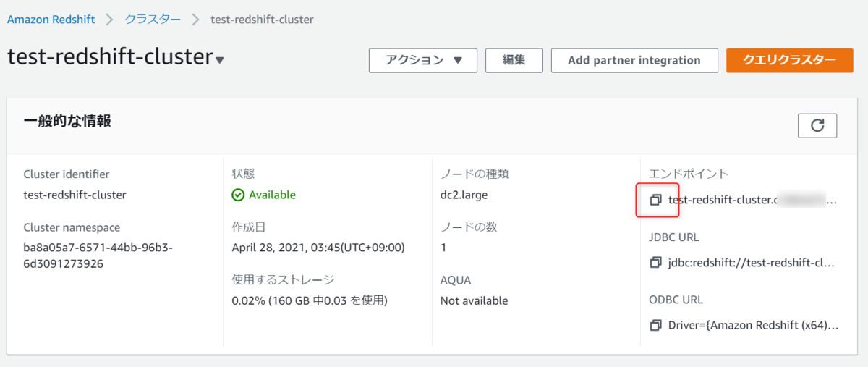Click the 一般的な情報 section heading
Viewport: 868px width, 367px height.
[x=67, y=121]
